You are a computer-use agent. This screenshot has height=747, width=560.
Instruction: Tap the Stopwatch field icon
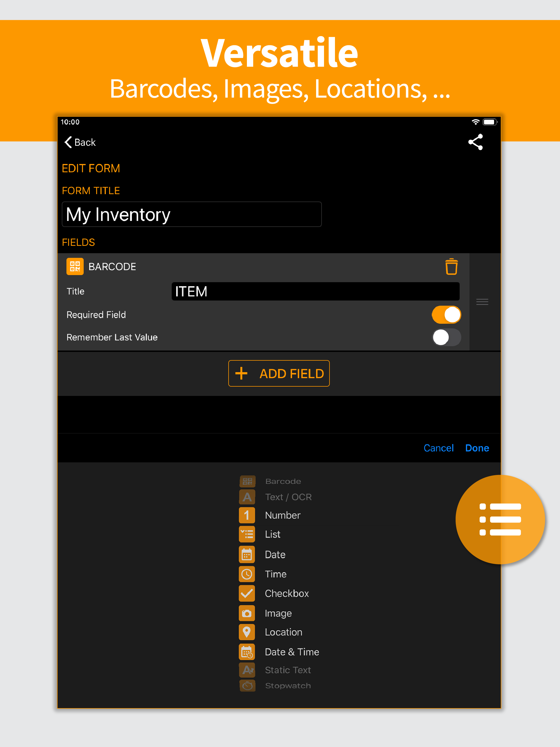[x=247, y=685]
